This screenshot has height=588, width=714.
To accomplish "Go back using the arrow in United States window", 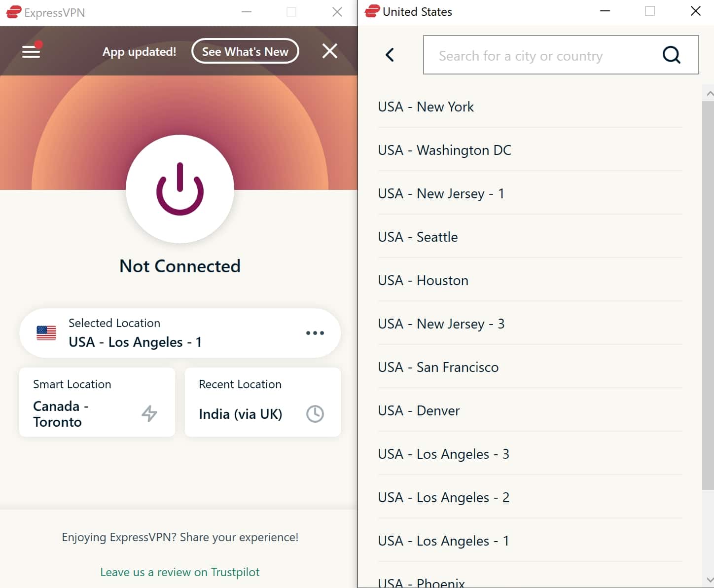I will click(390, 55).
